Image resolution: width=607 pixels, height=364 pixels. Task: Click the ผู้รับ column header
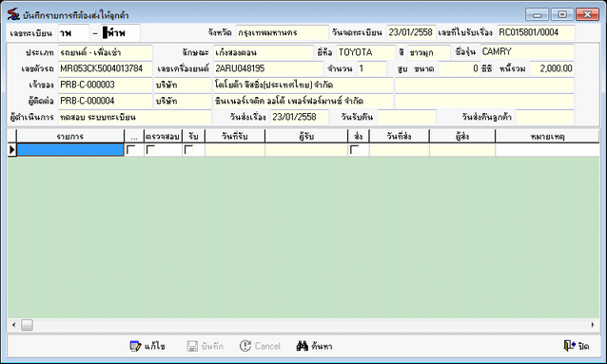click(306, 136)
